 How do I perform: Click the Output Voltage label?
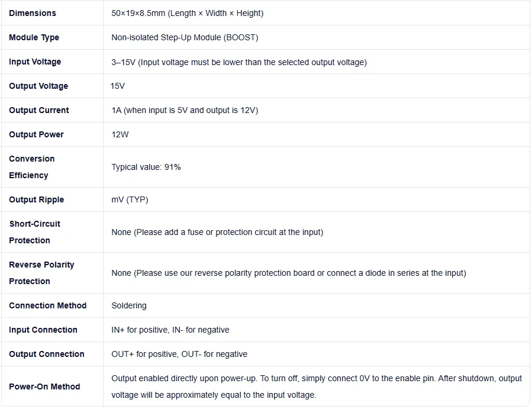38,86
